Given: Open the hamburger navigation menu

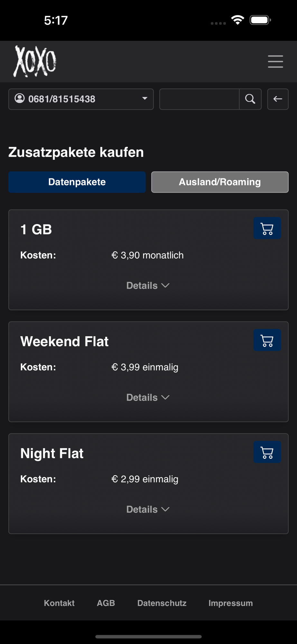Looking at the screenshot, I should tap(275, 61).
